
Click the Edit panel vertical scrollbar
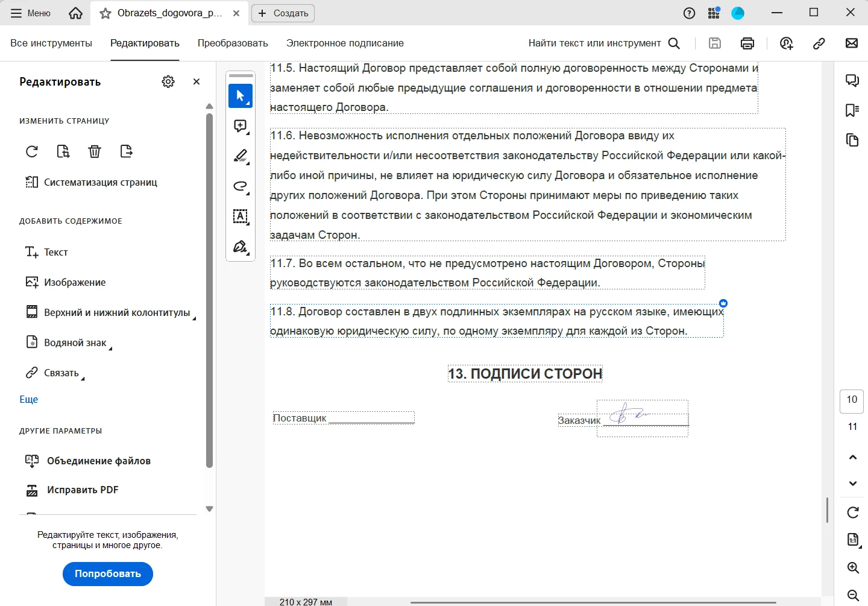click(x=209, y=289)
